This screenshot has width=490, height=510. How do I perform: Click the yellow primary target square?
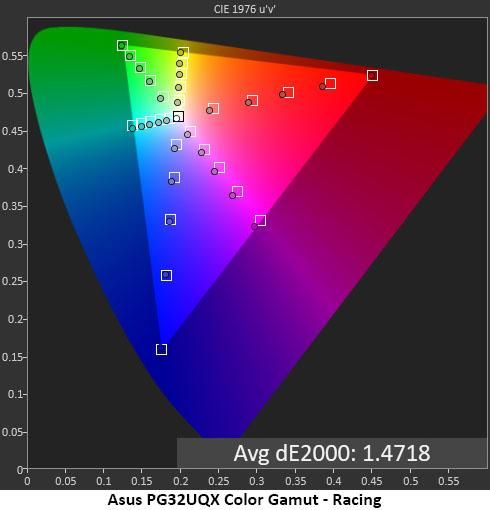click(183, 53)
